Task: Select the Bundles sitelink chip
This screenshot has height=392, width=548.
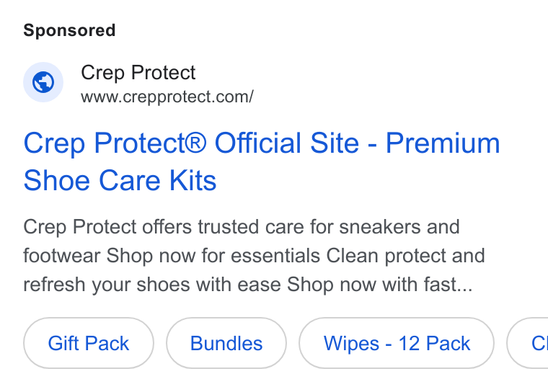Action: [x=226, y=343]
